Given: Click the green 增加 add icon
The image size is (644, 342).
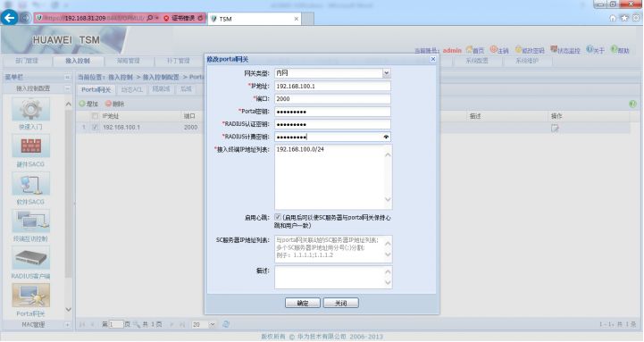Looking at the screenshot, I should point(82,104).
